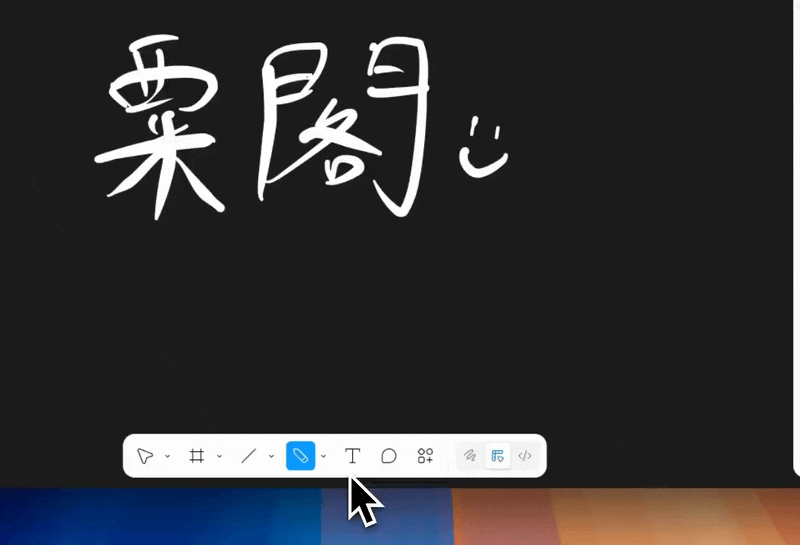Expand the Move tools dropdown chevron
Screen dimensions: 800x545
[167, 457]
